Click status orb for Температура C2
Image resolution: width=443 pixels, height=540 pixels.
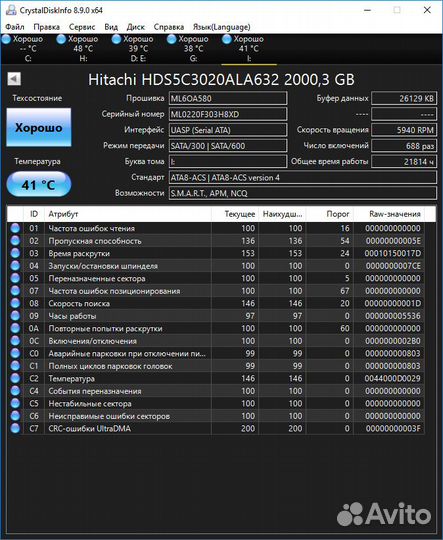pyautogui.click(x=15, y=378)
